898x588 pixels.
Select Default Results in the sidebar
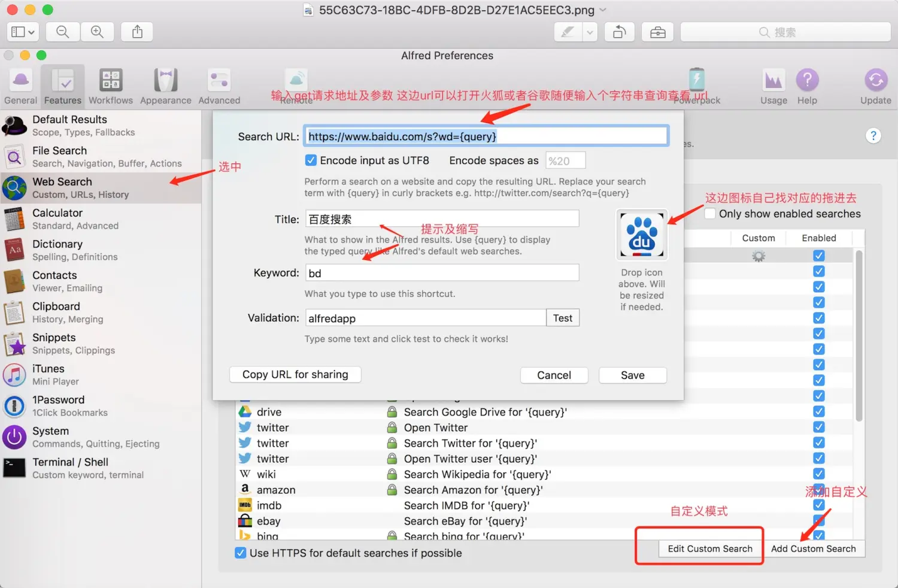click(x=101, y=126)
